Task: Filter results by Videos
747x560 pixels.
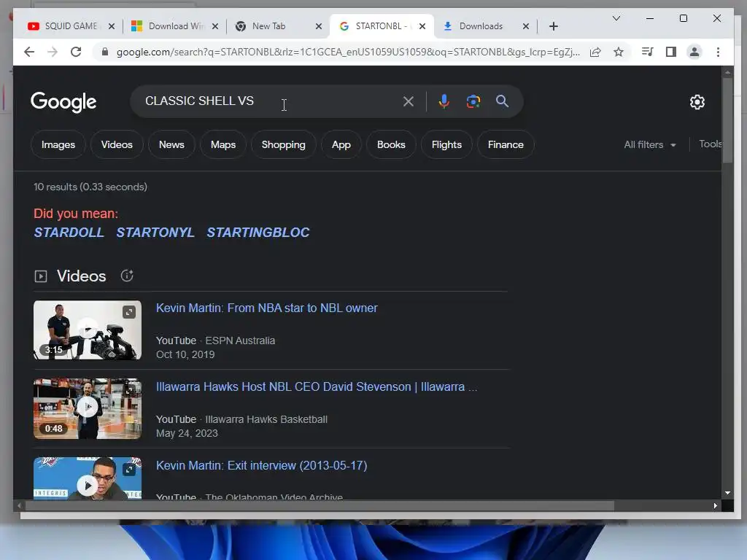Action: [x=117, y=145]
